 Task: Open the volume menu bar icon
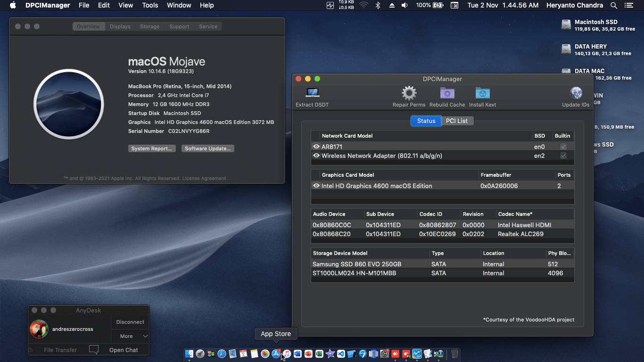click(x=405, y=5)
